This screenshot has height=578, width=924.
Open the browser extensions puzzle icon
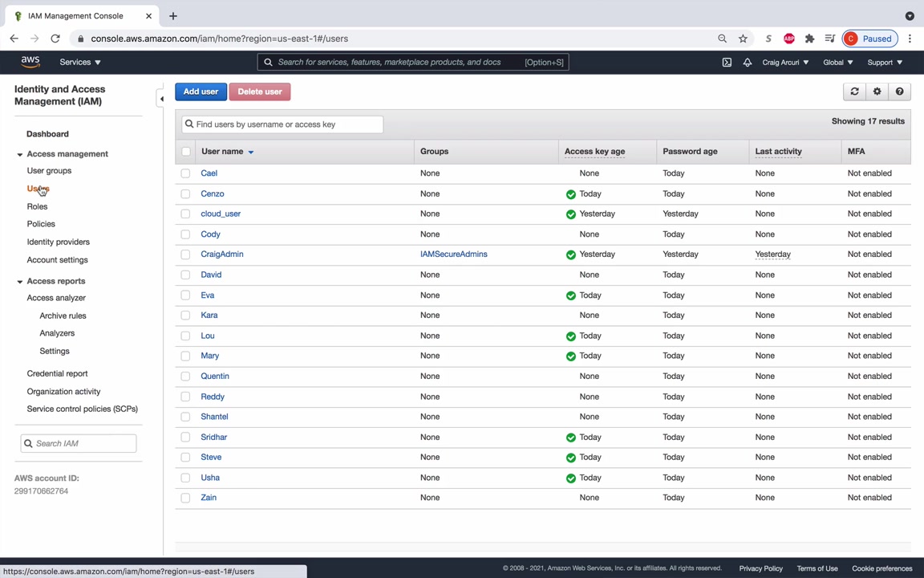(x=809, y=39)
